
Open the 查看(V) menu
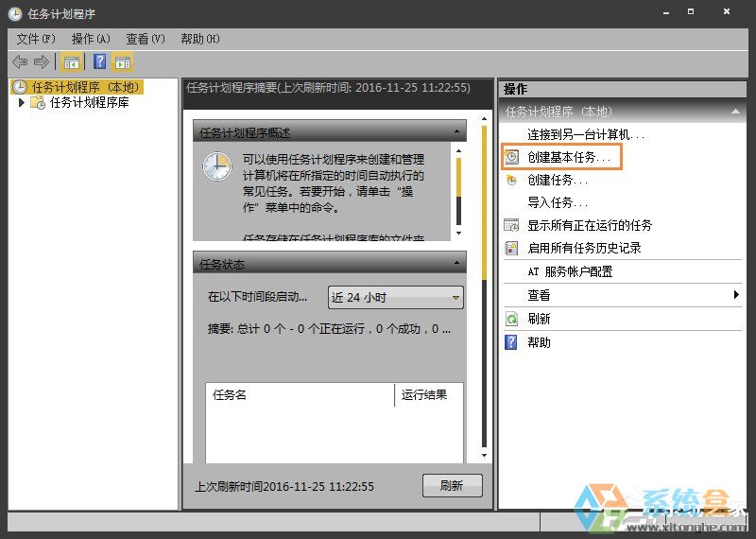(x=146, y=39)
